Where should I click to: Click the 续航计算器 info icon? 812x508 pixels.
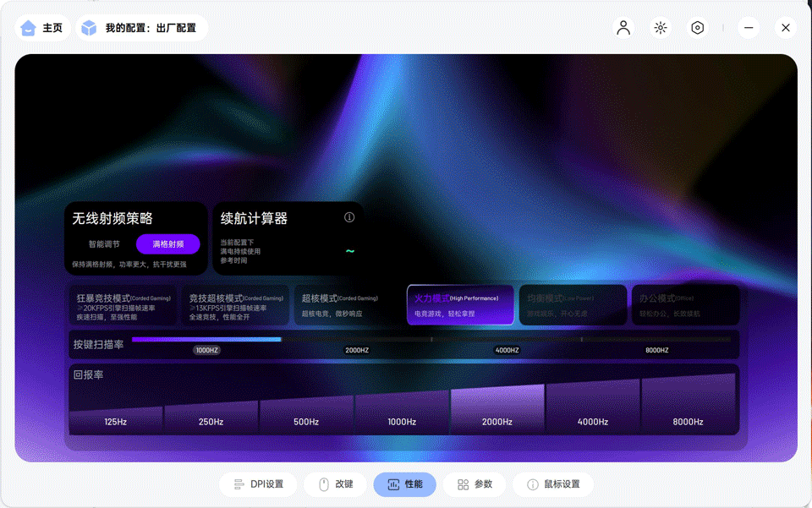coord(349,217)
